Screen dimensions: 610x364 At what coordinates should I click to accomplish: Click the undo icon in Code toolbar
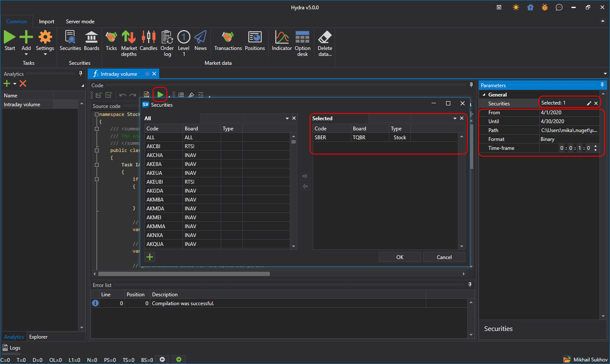tap(123, 95)
